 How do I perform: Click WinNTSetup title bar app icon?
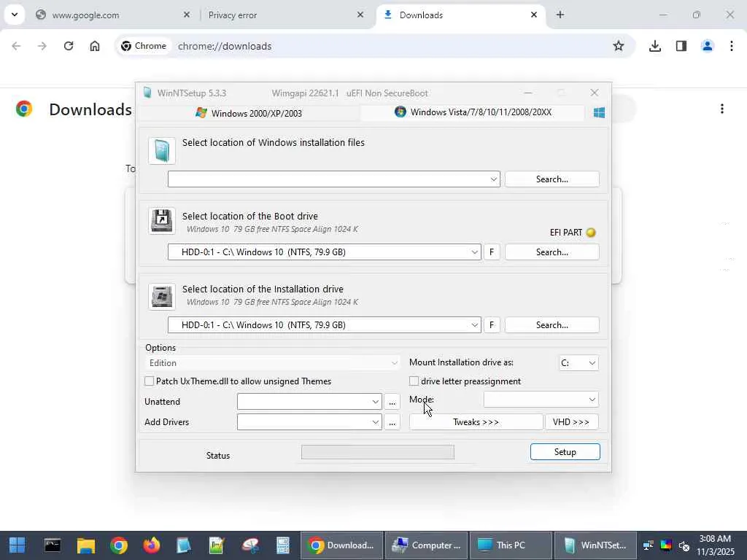tap(147, 93)
